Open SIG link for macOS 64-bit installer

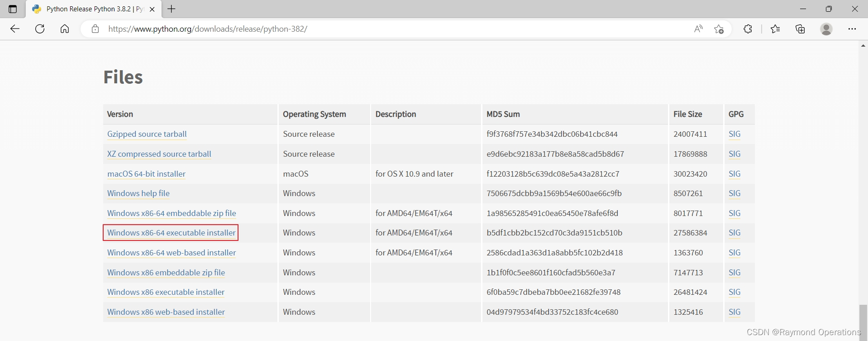point(734,174)
